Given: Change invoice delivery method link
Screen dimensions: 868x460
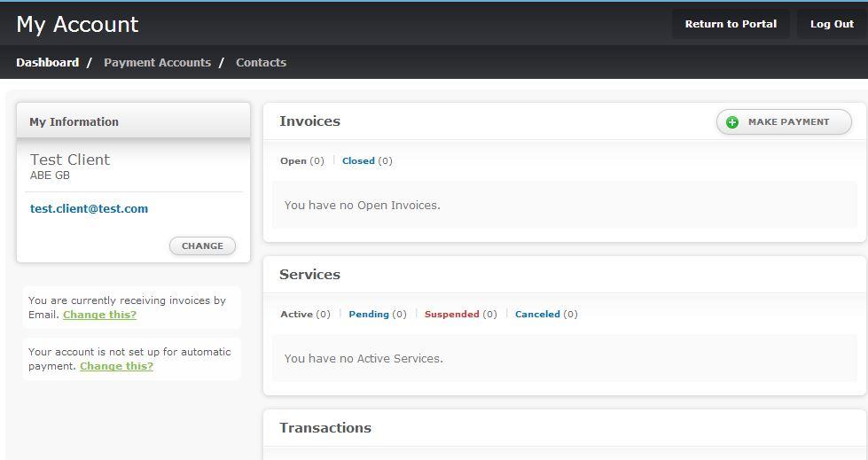Looking at the screenshot, I should (x=99, y=315).
